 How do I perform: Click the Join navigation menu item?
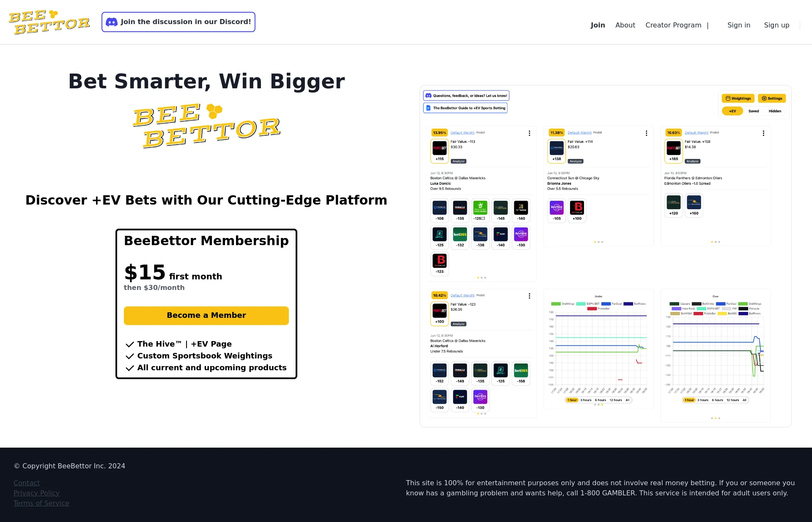pos(598,25)
